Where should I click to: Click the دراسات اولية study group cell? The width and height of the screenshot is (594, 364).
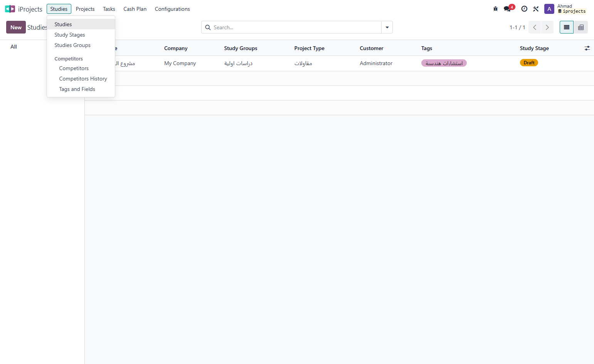pyautogui.click(x=238, y=63)
